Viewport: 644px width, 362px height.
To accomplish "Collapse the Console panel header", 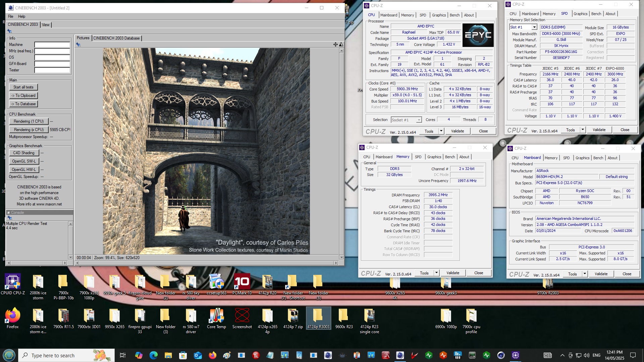I will click(x=8, y=213).
